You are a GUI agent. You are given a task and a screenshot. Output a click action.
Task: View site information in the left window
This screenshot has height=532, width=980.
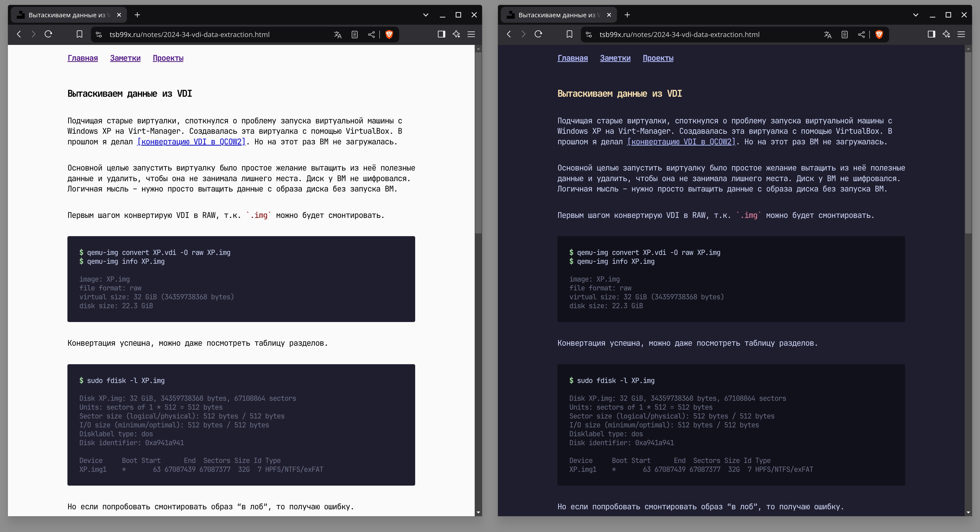tap(99, 35)
